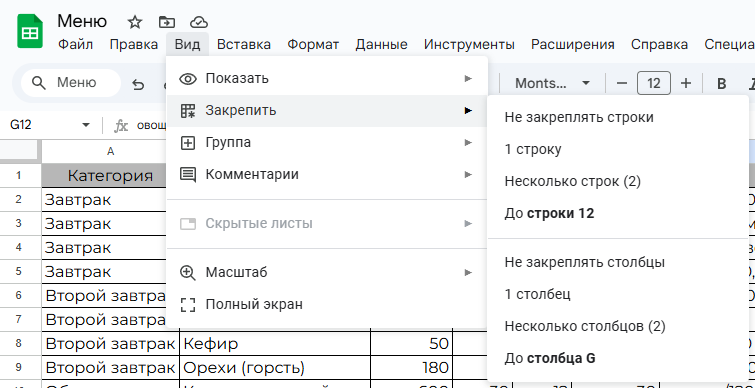The width and height of the screenshot is (755, 388).
Task: Choose Полный экран view option
Action: coord(327,304)
